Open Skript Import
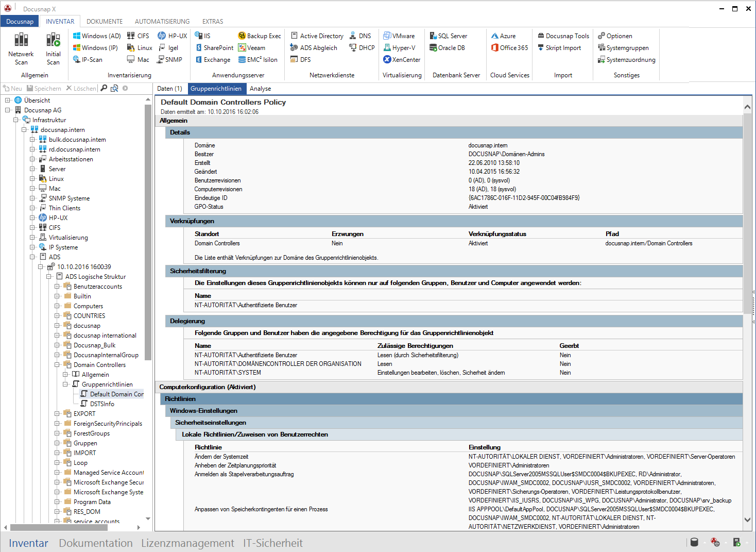Image resolution: width=756 pixels, height=552 pixels. coord(559,48)
